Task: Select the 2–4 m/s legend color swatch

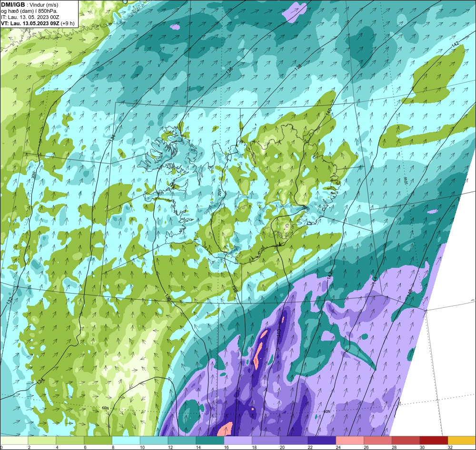Action: point(42,440)
